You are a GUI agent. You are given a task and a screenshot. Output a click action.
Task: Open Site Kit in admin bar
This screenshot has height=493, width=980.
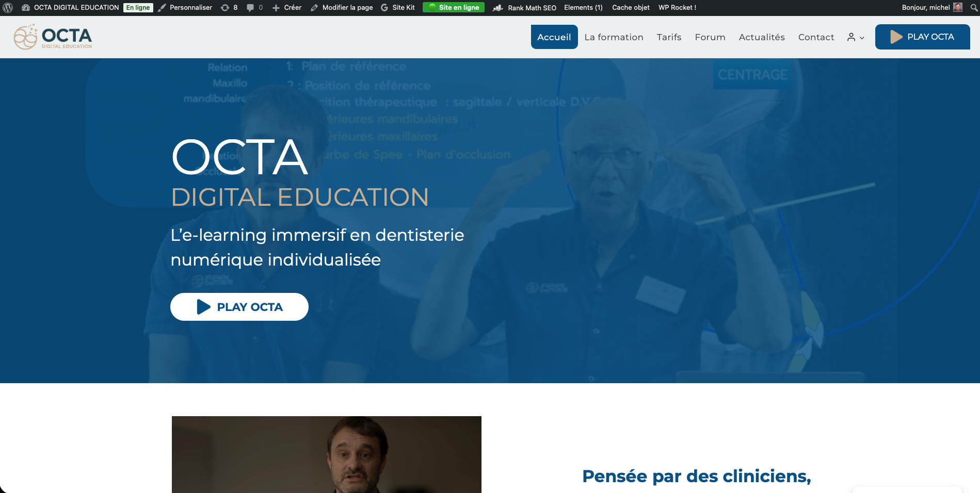[x=398, y=8]
